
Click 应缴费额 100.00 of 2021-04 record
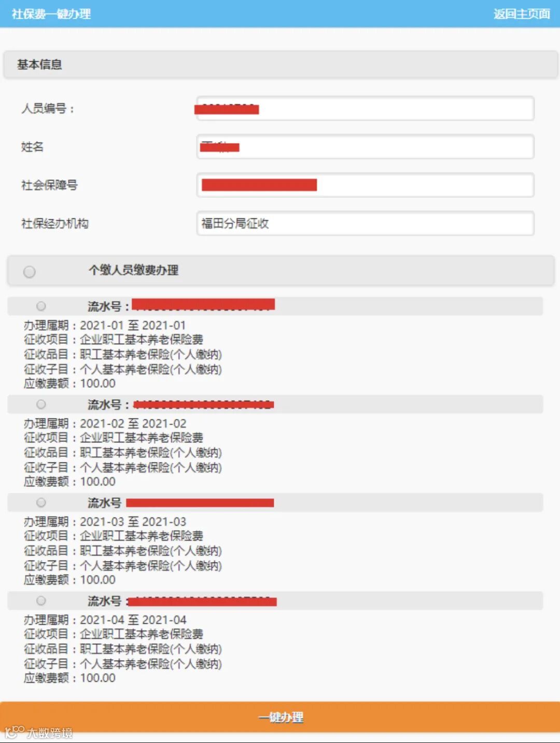69,678
